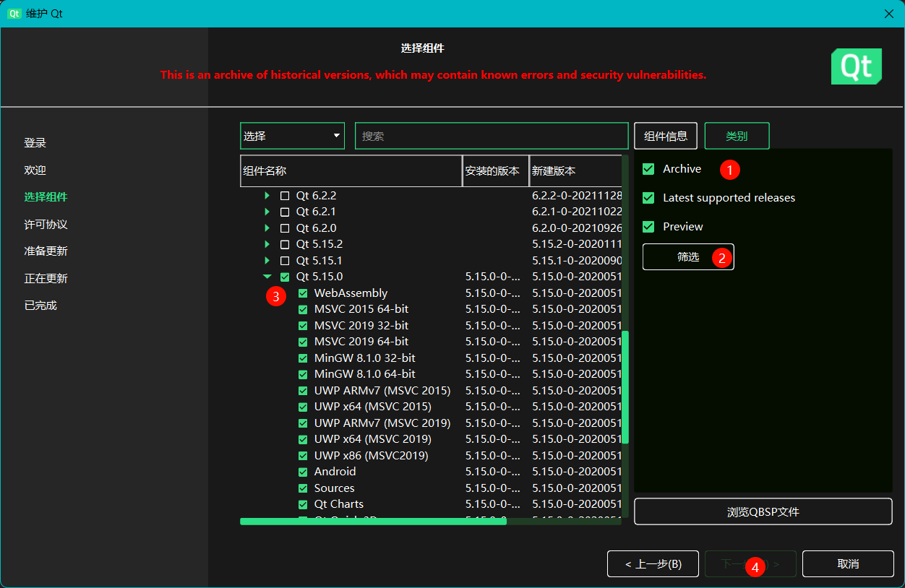Click the Qt logo in the title bar
Screen dimensions: 905x588
[14, 14]
